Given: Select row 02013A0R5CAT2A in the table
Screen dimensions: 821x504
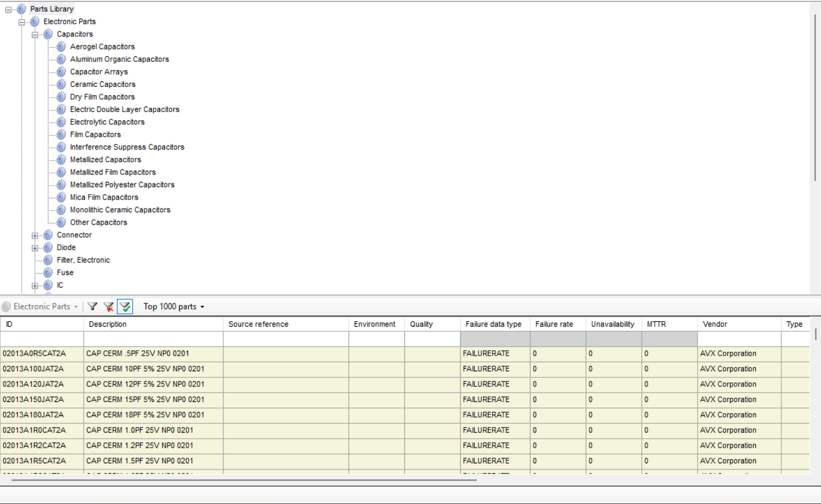Looking at the screenshot, I should (405, 353).
